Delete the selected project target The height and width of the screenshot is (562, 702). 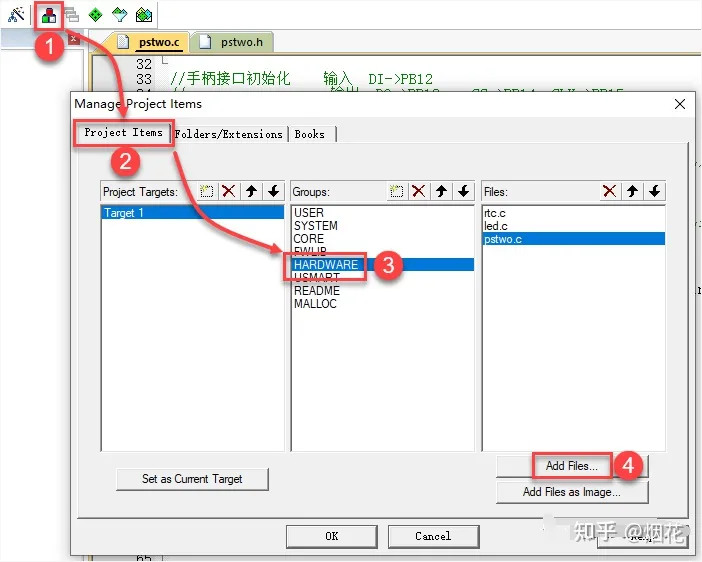pos(229,192)
